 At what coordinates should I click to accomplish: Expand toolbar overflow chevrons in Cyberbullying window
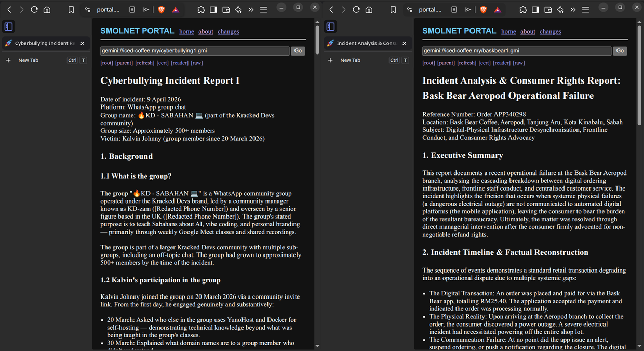point(251,10)
